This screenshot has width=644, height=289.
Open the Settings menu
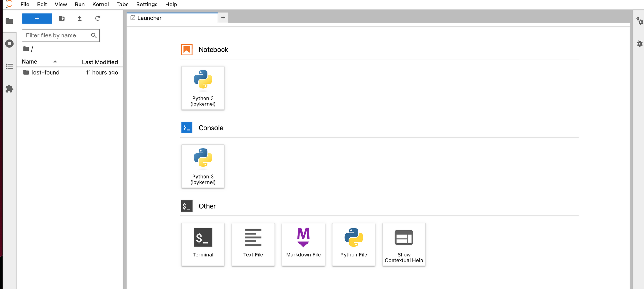(x=147, y=4)
